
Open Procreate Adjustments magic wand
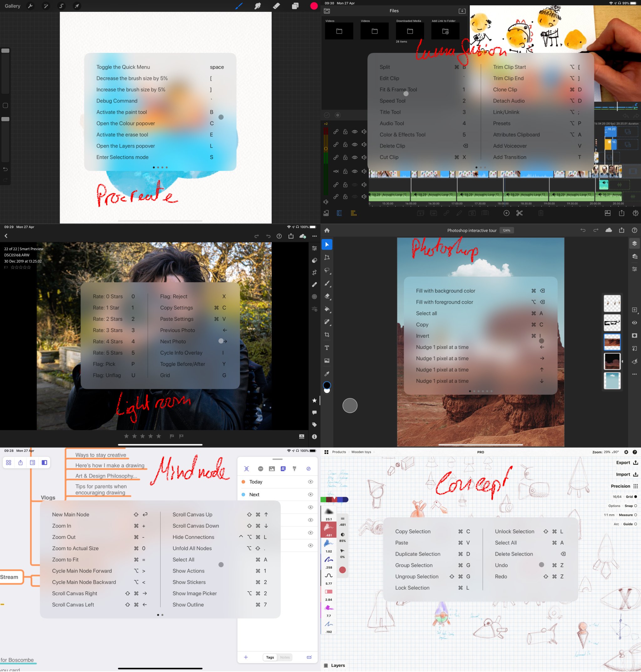click(46, 6)
